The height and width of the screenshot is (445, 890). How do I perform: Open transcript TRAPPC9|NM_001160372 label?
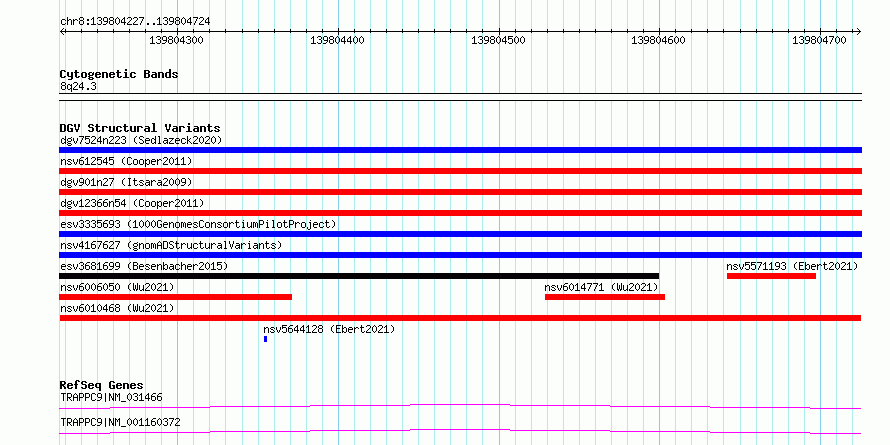coord(120,423)
